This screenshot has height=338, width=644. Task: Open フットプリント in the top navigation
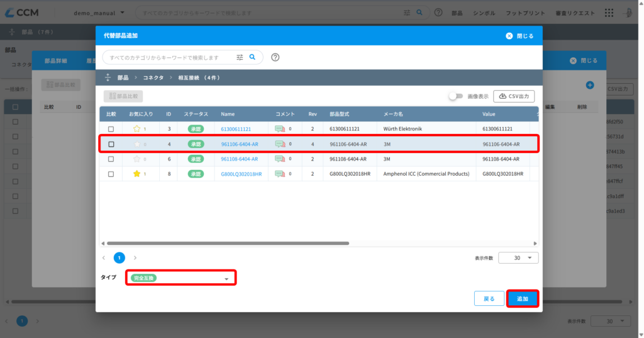point(525,13)
